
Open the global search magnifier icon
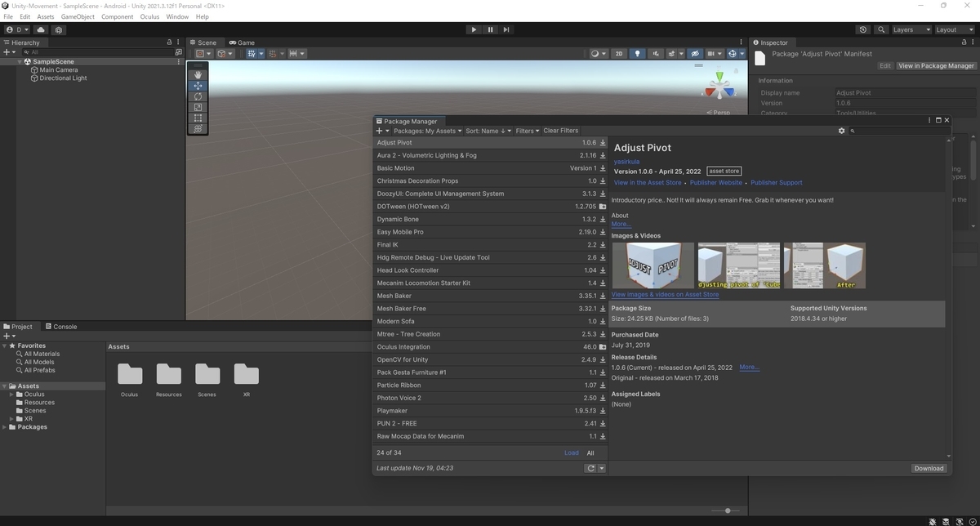[x=881, y=29]
